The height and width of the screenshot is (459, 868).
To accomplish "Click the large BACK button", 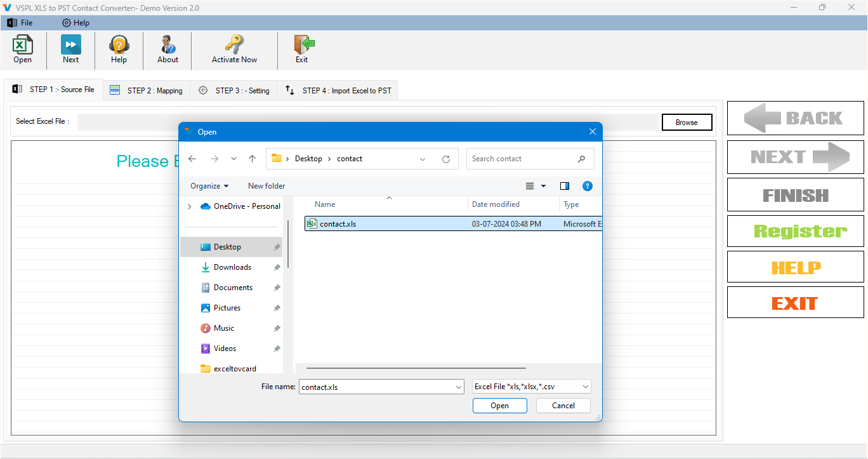I will tap(795, 118).
